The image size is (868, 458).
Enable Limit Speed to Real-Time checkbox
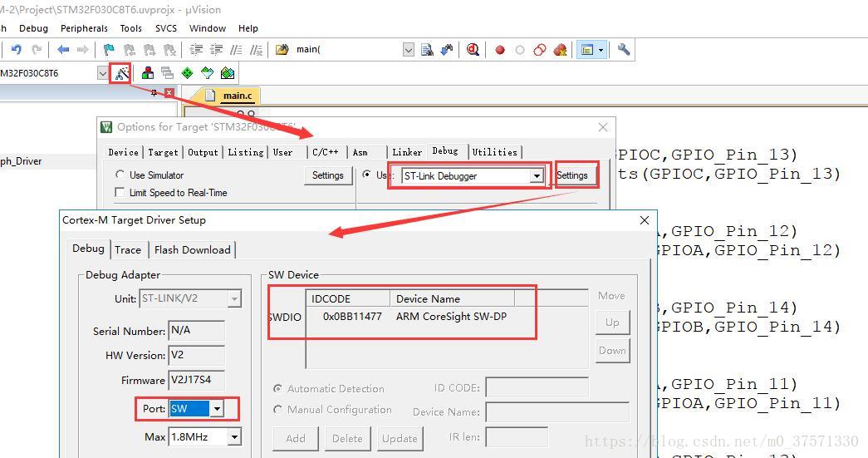coord(120,192)
